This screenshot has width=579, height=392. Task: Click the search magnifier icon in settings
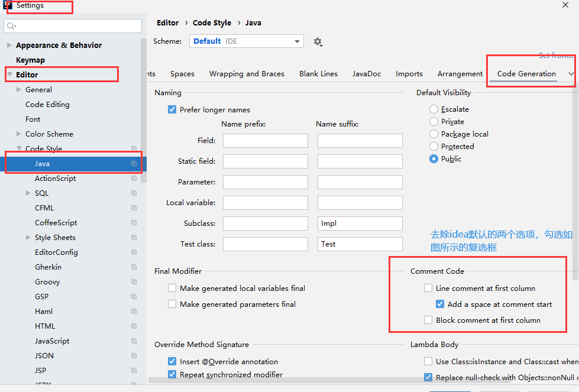(x=11, y=26)
